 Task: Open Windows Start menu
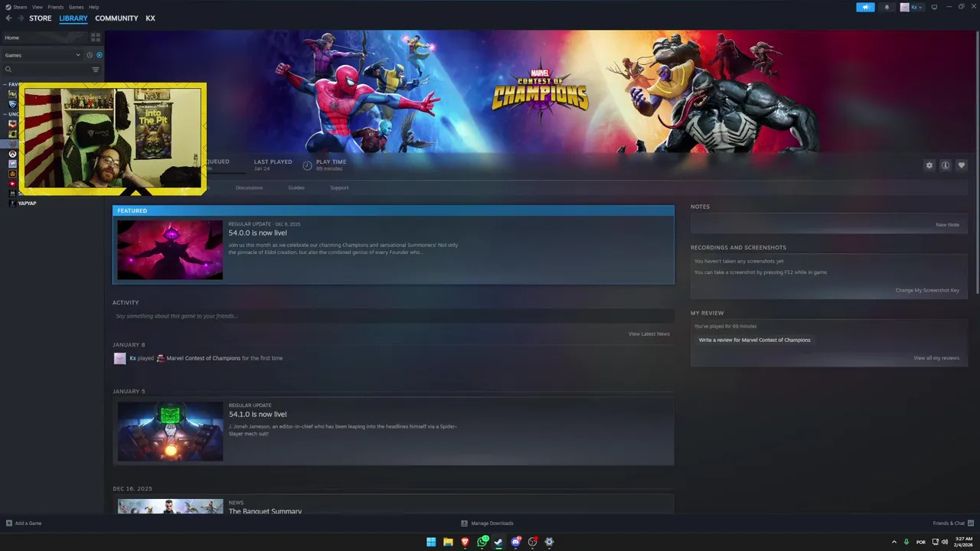click(431, 542)
